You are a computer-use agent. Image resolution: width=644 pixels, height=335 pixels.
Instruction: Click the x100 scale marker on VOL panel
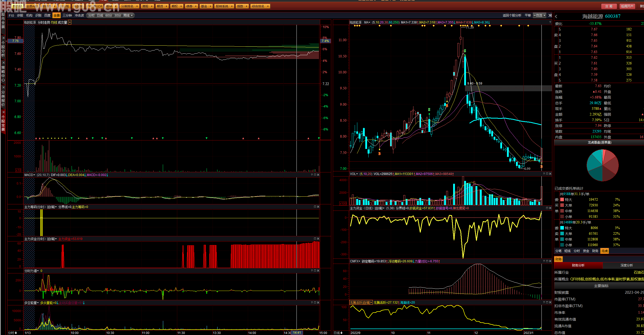343,203
